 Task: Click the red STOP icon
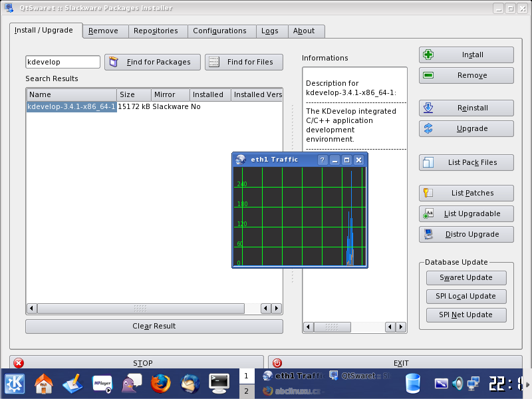19,363
